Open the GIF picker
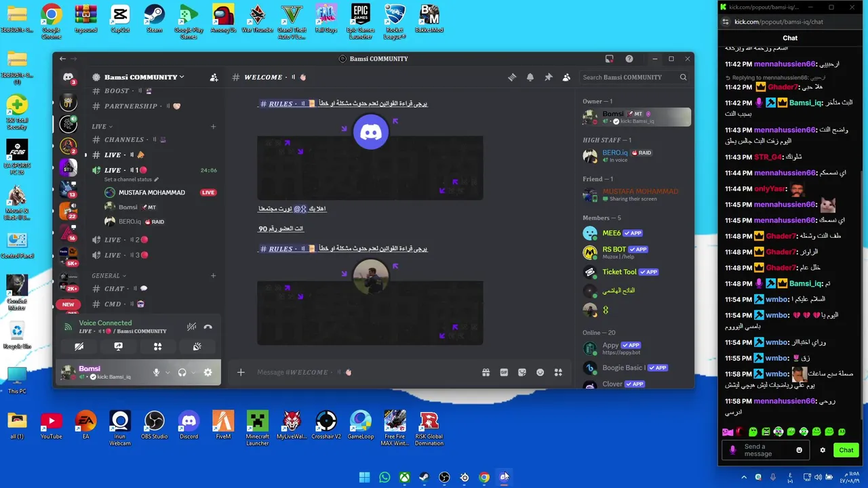 click(x=504, y=372)
